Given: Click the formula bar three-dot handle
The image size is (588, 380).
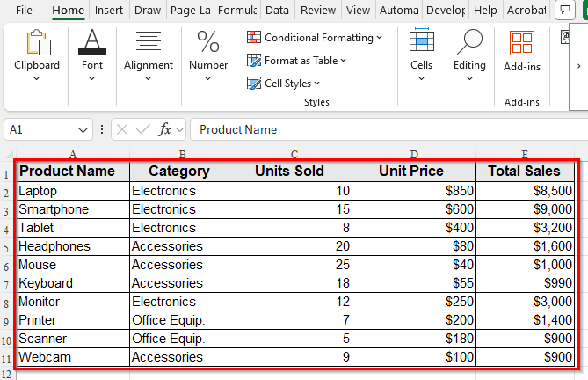Looking at the screenshot, I should [x=102, y=130].
